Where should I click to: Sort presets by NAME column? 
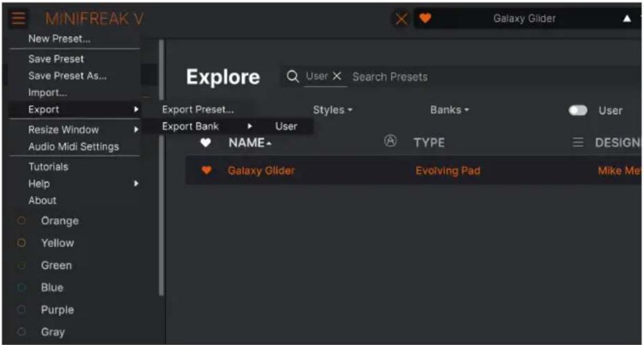tap(250, 143)
